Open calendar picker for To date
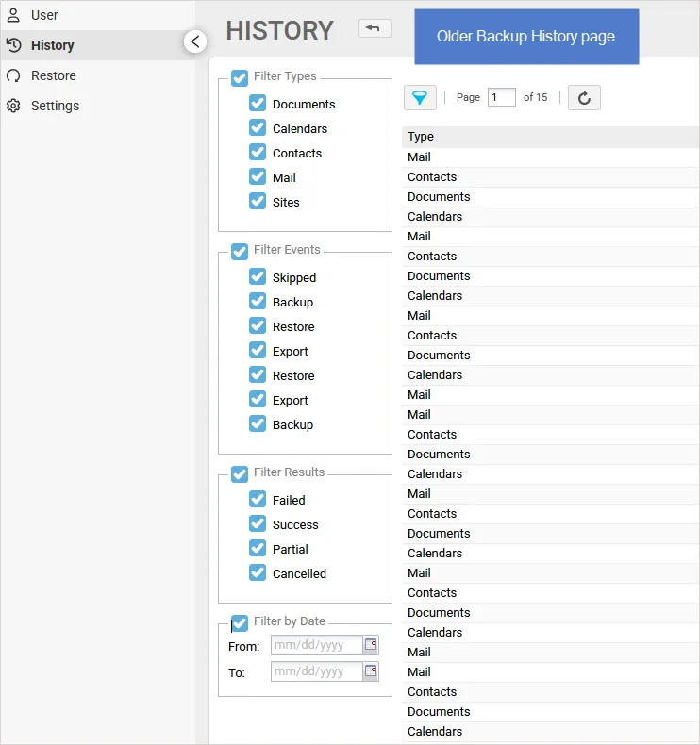Viewport: 700px width, 745px height. pyautogui.click(x=371, y=671)
